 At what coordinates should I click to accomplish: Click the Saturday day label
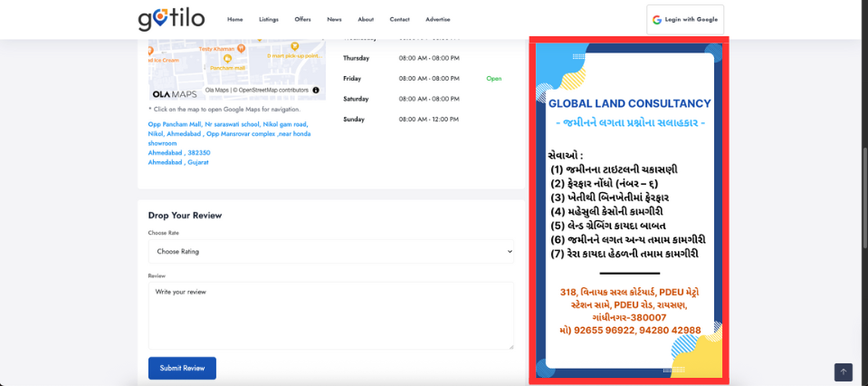click(356, 99)
